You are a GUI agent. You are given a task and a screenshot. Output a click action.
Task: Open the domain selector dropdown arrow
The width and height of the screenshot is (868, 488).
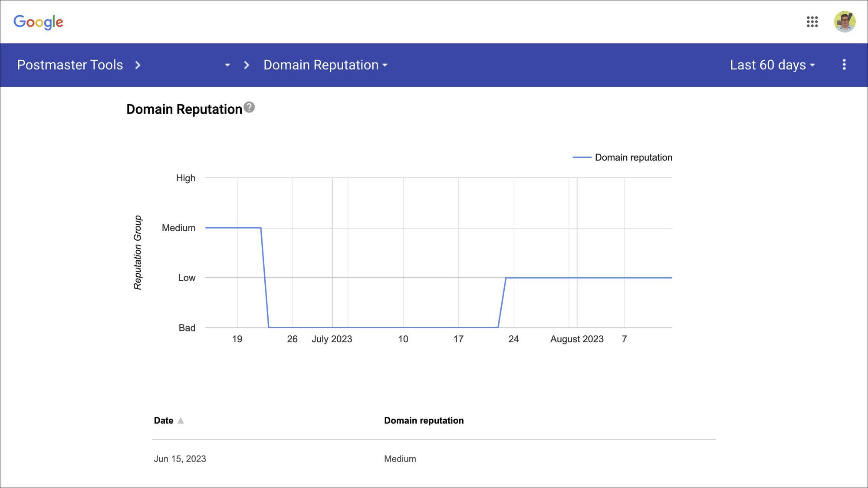pos(227,65)
